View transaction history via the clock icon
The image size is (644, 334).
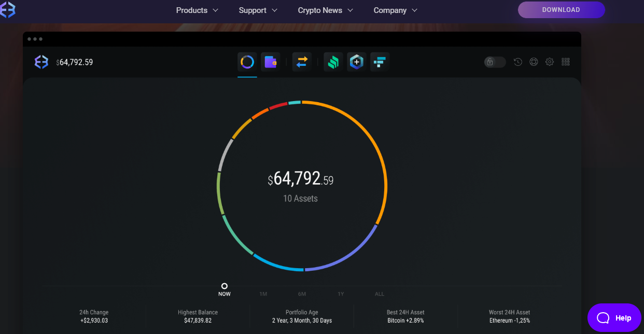517,62
